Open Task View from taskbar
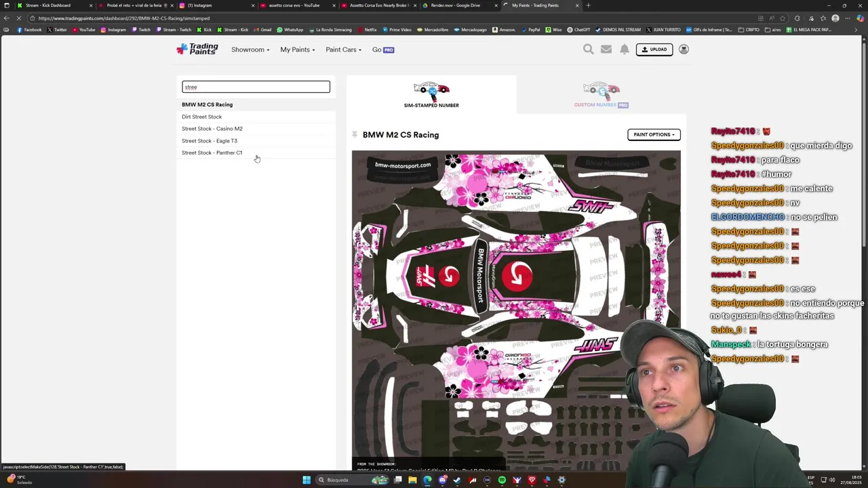The image size is (868, 488). [398, 480]
